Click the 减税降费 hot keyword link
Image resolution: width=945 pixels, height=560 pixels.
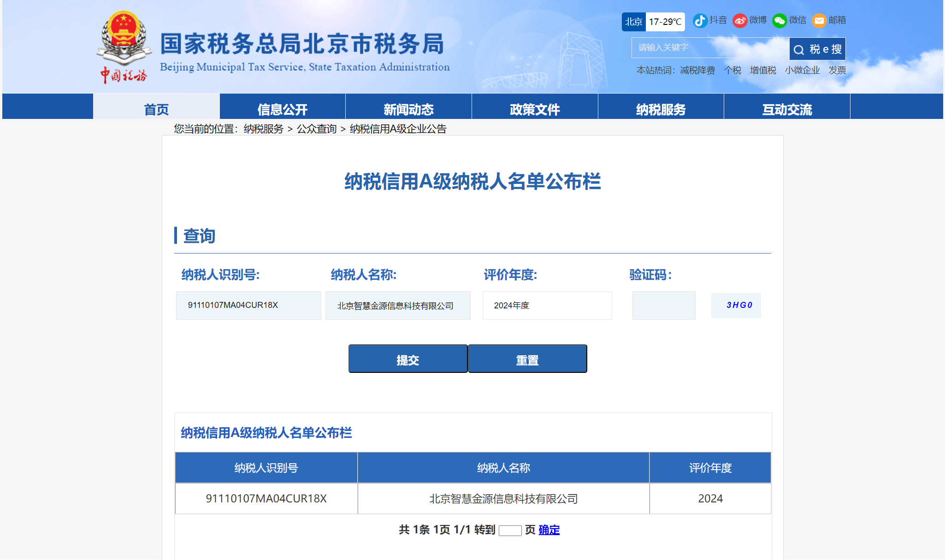point(697,70)
